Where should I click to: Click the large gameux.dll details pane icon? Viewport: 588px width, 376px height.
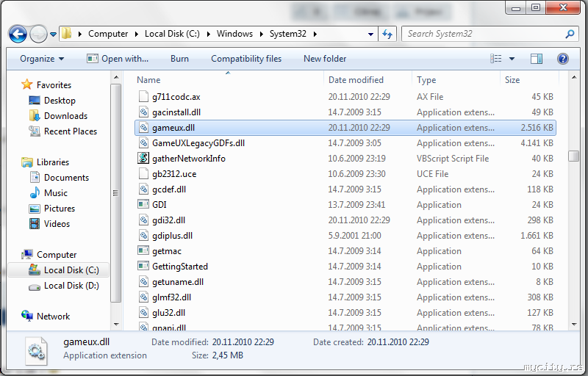36,350
